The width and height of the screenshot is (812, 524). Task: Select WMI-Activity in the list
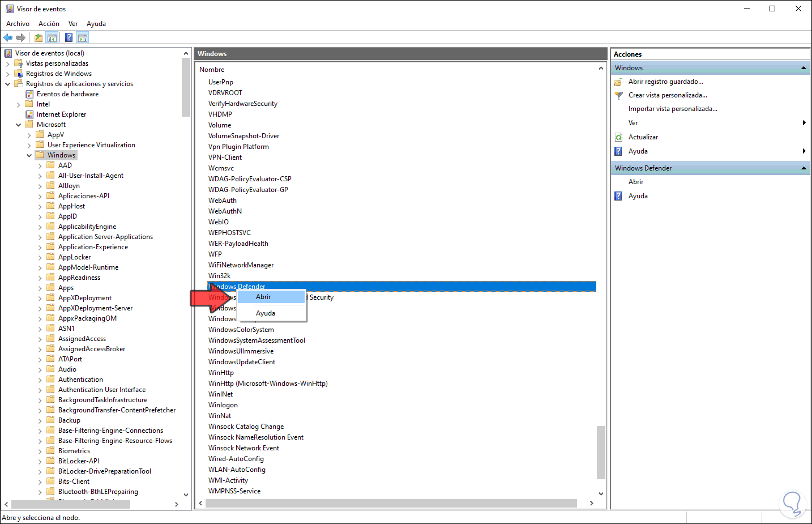click(228, 480)
